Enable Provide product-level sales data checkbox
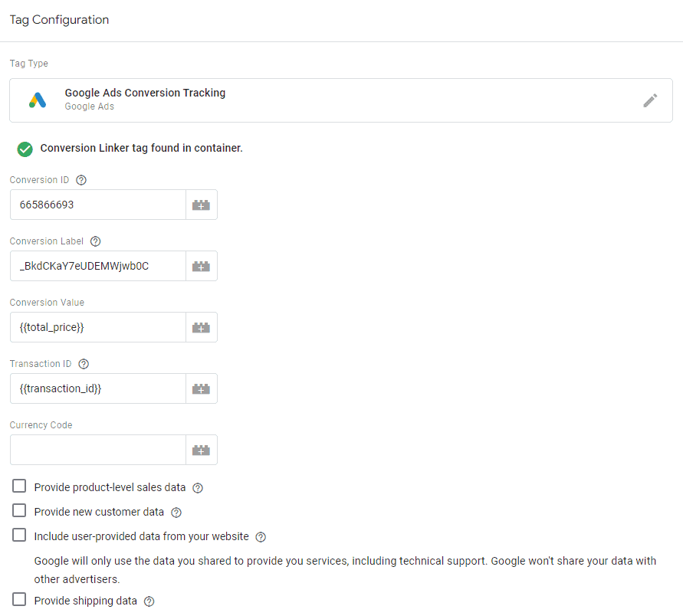Image resolution: width=683 pixels, height=616 pixels. [x=19, y=487]
